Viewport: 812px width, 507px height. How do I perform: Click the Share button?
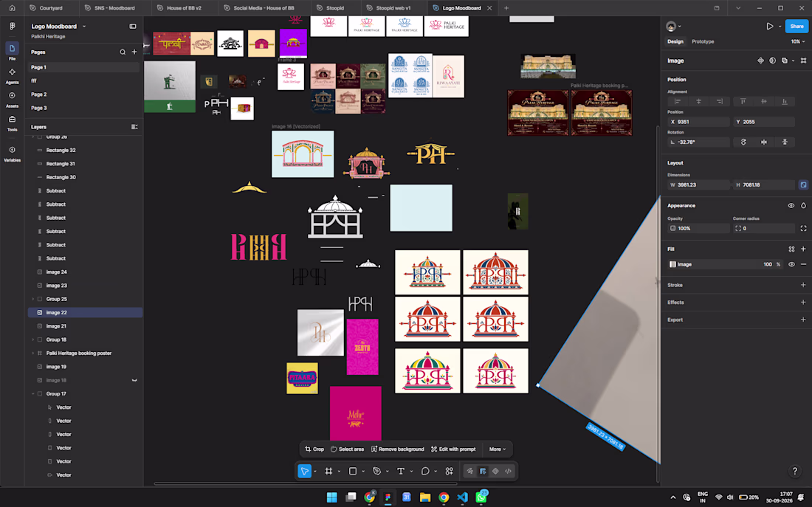pos(796,27)
